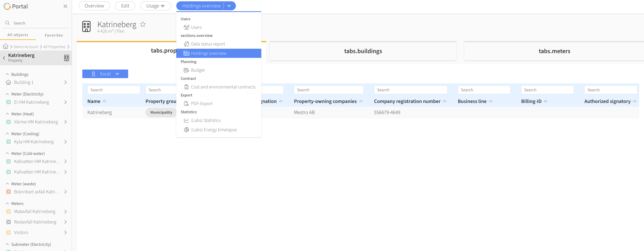This screenshot has width=644, height=251.
Task: Click the Kyla HM Katrineberg meter icon
Action: 9,142
